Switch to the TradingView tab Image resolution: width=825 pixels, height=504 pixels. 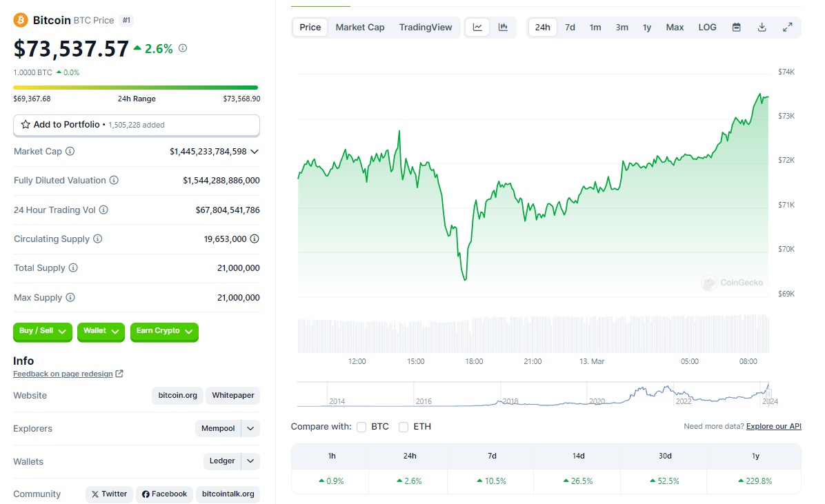(426, 28)
